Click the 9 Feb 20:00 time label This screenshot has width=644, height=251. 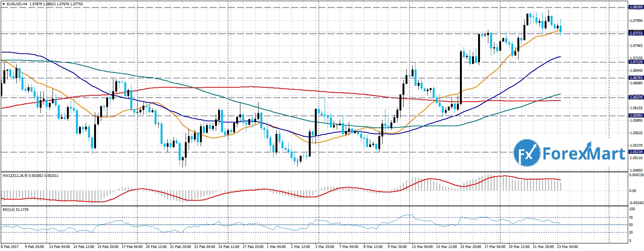(34, 247)
